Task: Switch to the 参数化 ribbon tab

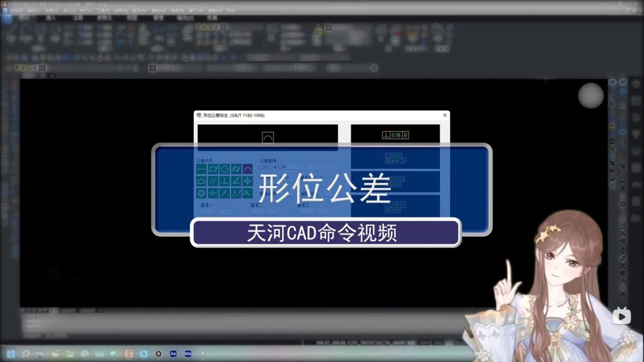Action: tap(105, 18)
